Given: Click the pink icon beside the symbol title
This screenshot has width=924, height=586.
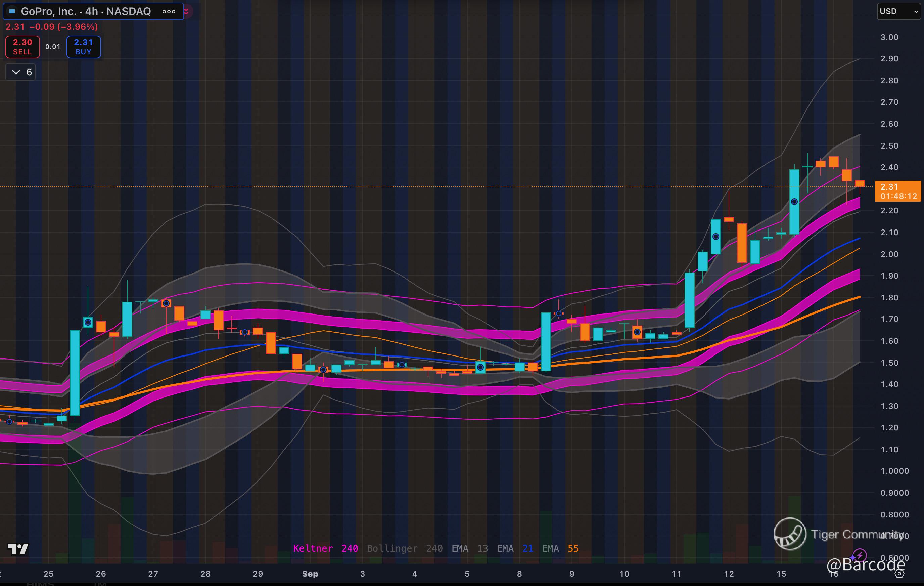Looking at the screenshot, I should point(187,11).
